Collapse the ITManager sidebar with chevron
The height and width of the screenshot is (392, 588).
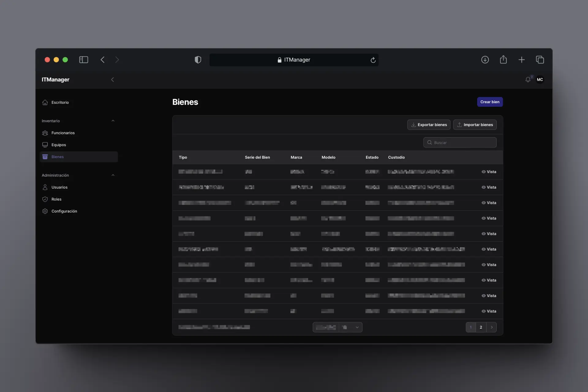[112, 80]
